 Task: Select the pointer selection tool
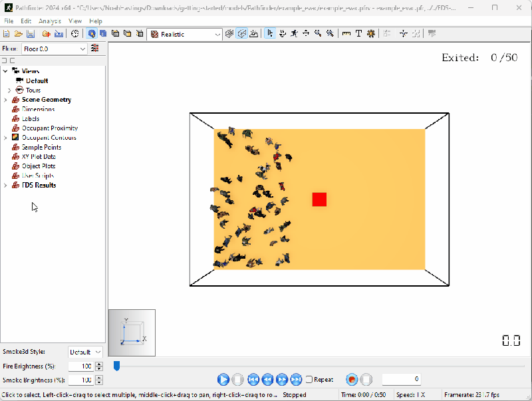(270, 33)
